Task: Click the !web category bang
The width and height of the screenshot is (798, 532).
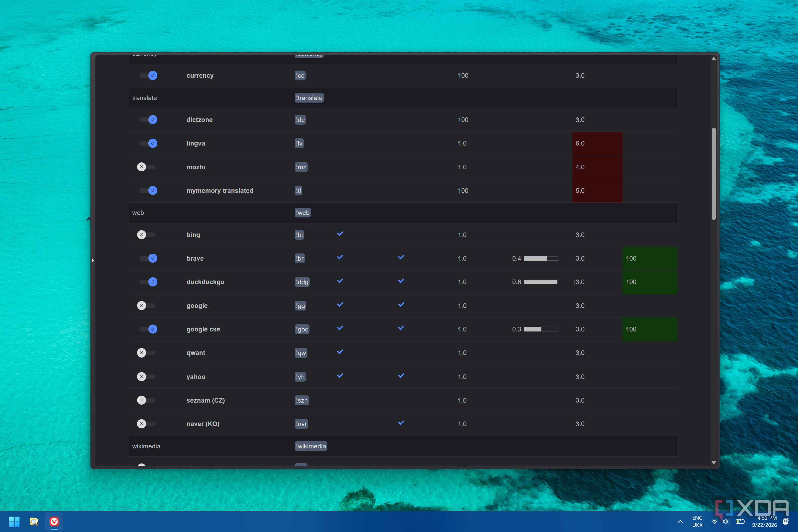Action: (302, 213)
